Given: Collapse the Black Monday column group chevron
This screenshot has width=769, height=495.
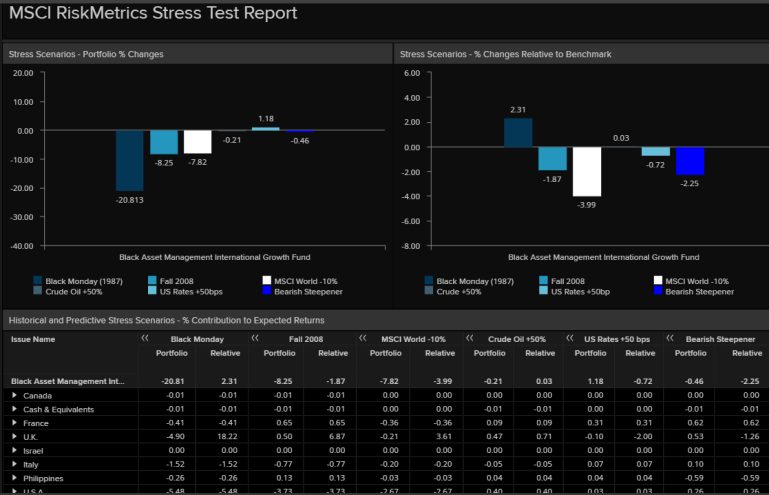Looking at the screenshot, I should coord(145,338).
